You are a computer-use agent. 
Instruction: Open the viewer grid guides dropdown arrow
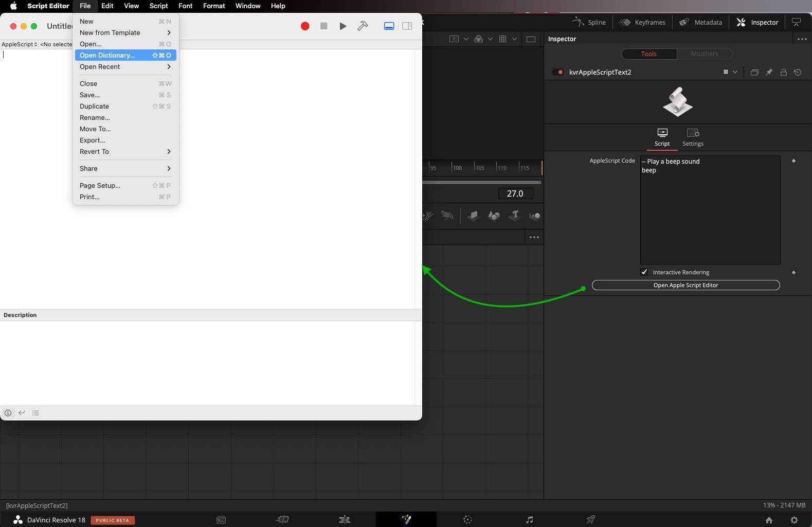pyautogui.click(x=514, y=39)
